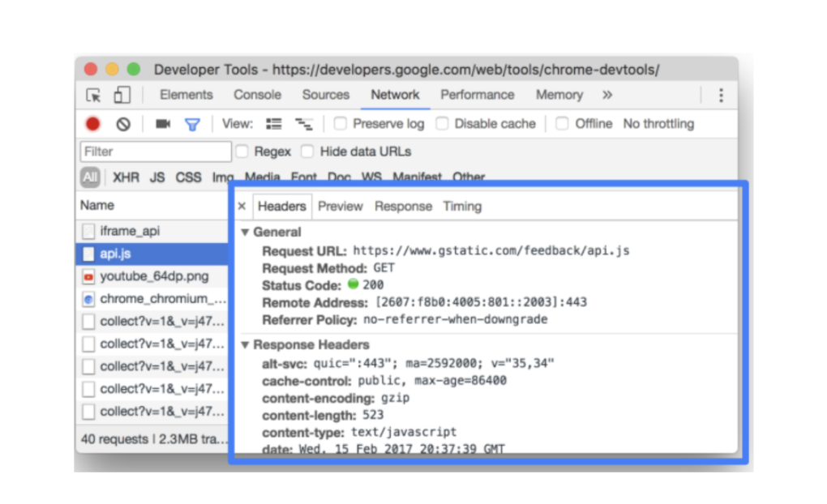The height and width of the screenshot is (504, 827).
Task: Toggle the device toolbar icon
Action: 122,96
